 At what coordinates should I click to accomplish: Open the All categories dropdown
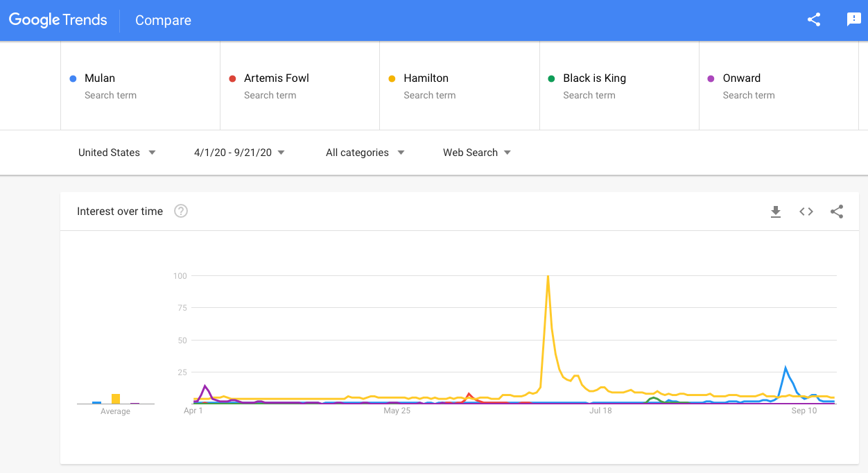click(365, 153)
